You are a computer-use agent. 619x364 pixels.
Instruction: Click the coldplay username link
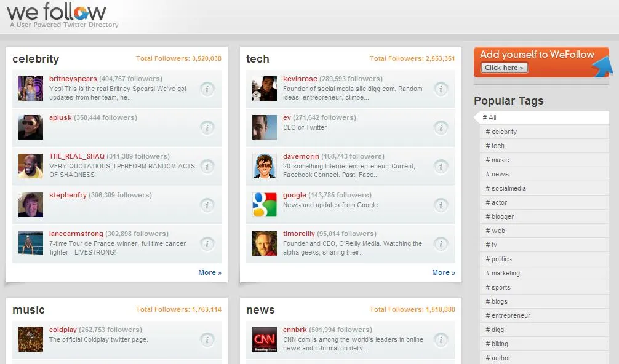(x=63, y=330)
